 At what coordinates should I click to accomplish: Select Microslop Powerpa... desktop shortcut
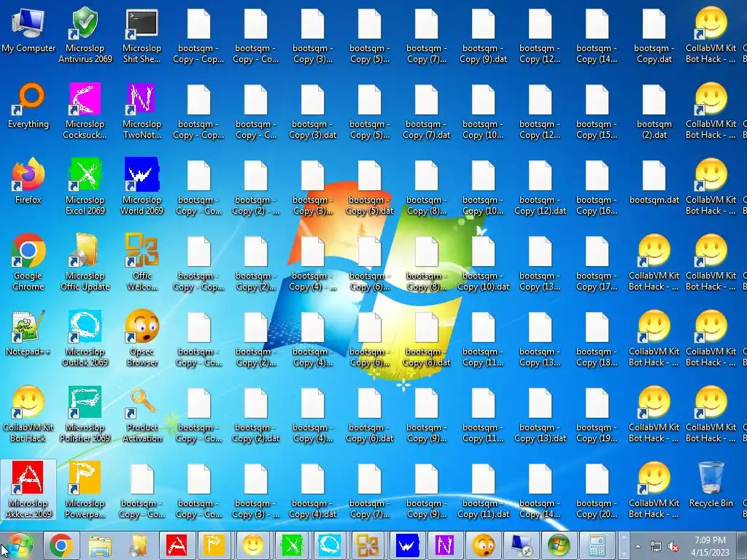[x=85, y=490]
